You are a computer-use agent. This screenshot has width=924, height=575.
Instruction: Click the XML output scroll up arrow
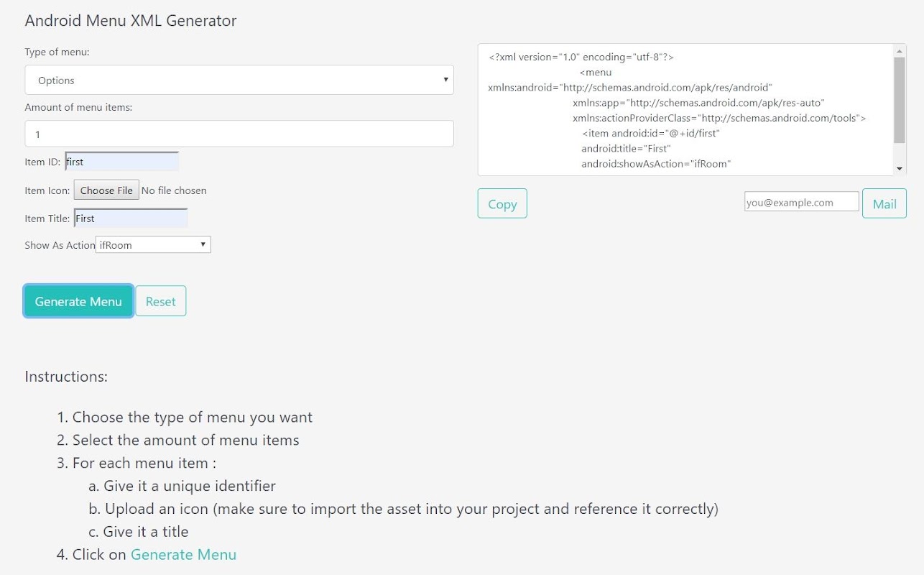coord(900,50)
